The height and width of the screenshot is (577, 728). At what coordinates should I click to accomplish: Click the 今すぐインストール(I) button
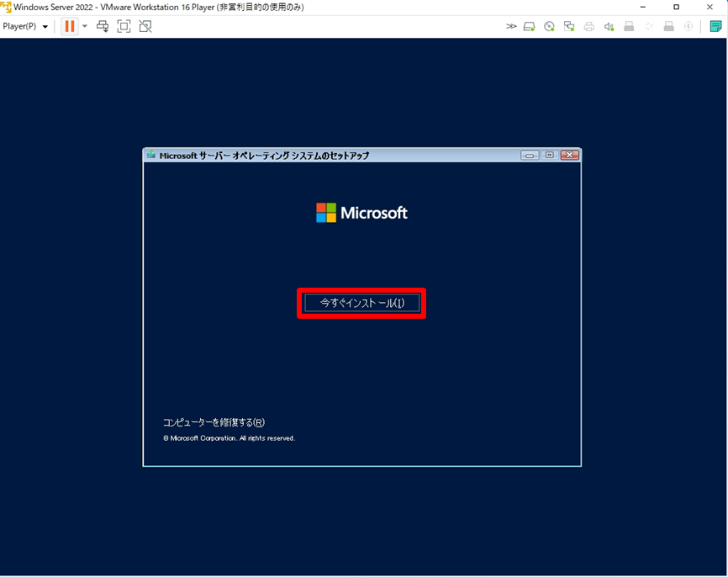tap(362, 303)
